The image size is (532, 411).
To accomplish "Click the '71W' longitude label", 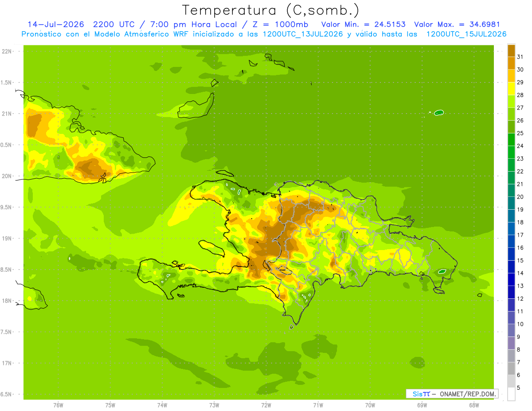I will (318, 405).
